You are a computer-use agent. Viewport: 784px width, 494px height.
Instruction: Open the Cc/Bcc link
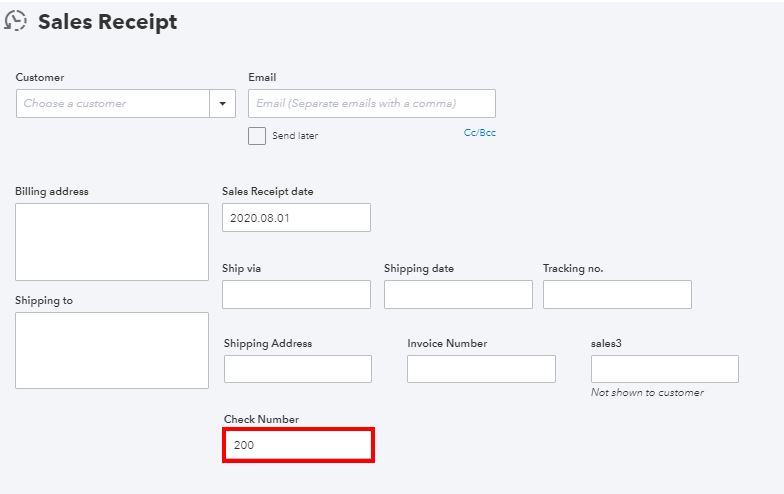(479, 133)
